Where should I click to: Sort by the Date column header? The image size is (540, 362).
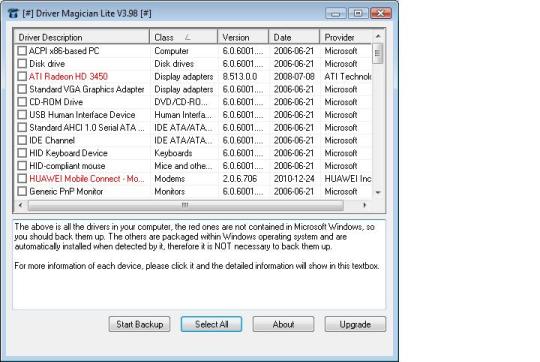pyautogui.click(x=294, y=37)
